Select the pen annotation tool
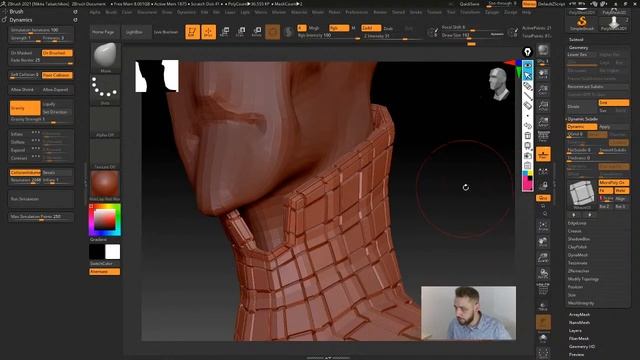 pos(528,86)
